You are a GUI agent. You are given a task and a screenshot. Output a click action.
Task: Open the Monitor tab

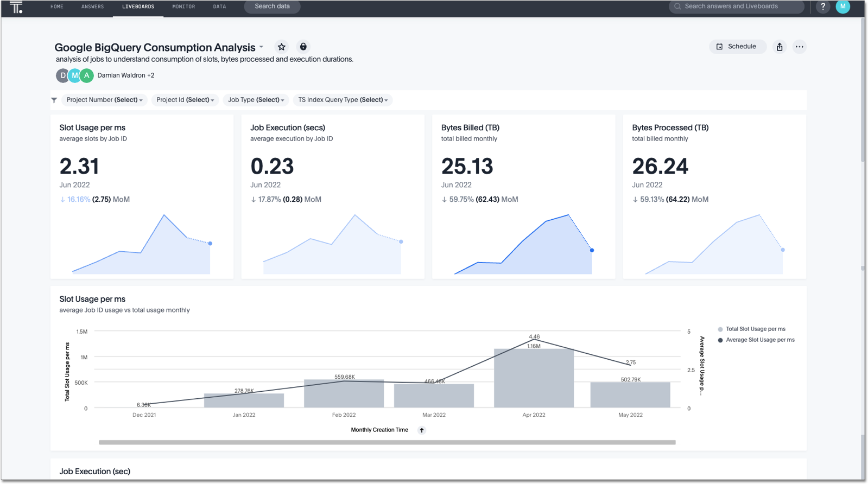[183, 7]
